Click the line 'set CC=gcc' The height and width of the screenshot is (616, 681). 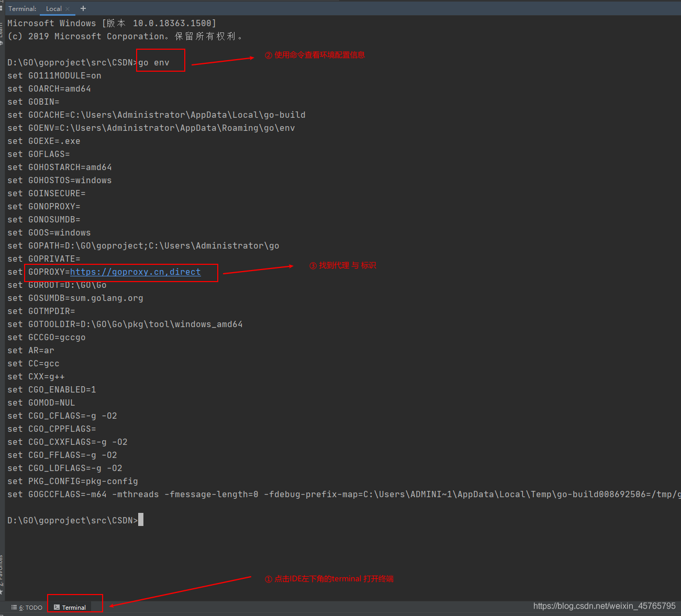34,363
